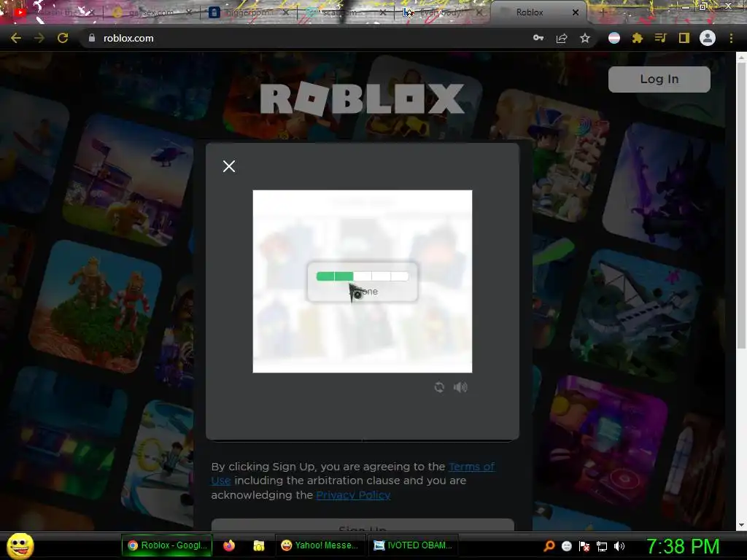Open the Chrome three-dot menu

tap(731, 38)
